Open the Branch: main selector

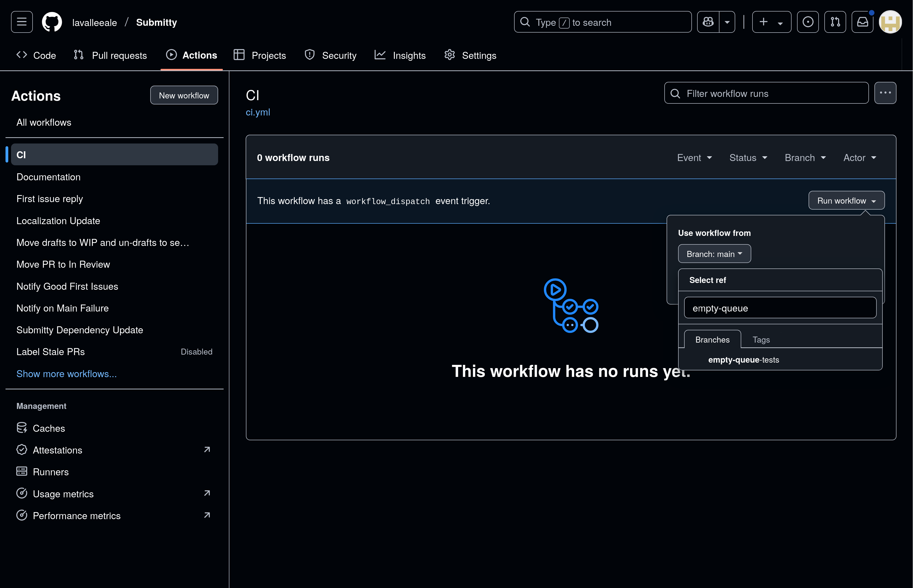[714, 254]
